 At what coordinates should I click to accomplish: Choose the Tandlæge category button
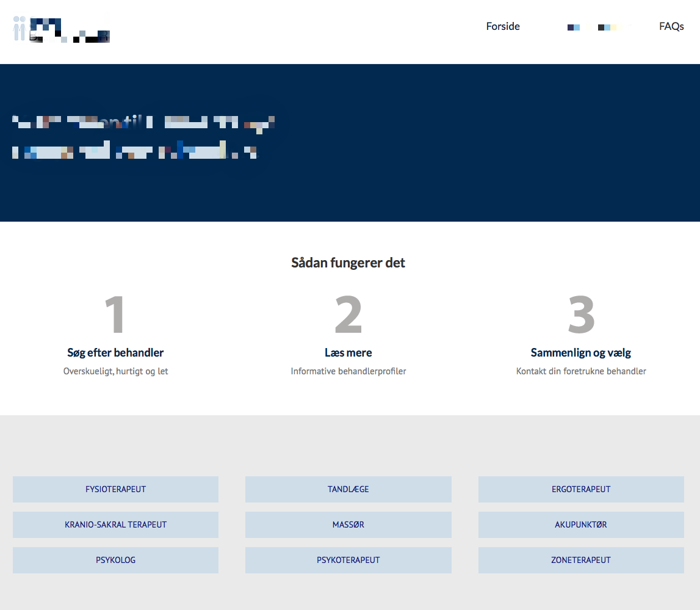pos(348,489)
